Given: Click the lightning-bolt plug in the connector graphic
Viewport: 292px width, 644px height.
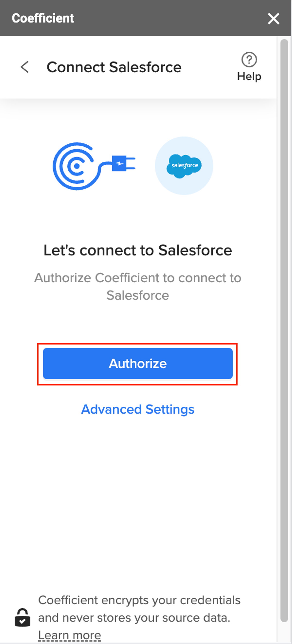Looking at the screenshot, I should click(123, 163).
